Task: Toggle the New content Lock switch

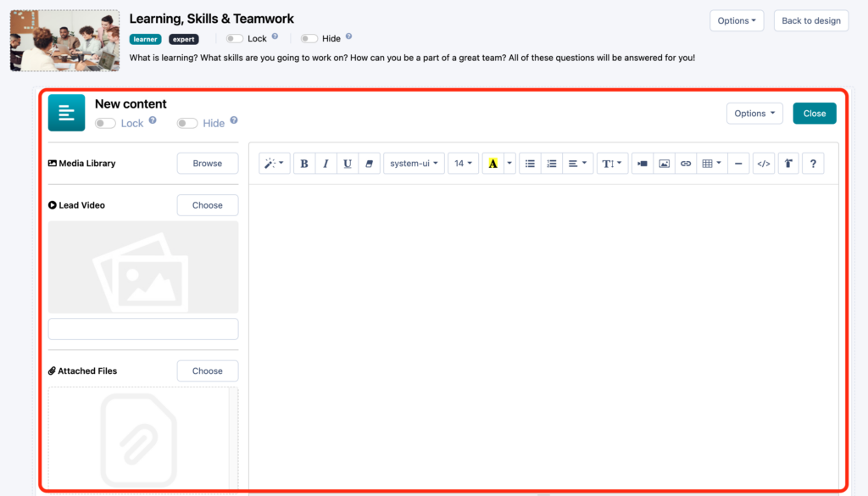Action: tap(106, 123)
